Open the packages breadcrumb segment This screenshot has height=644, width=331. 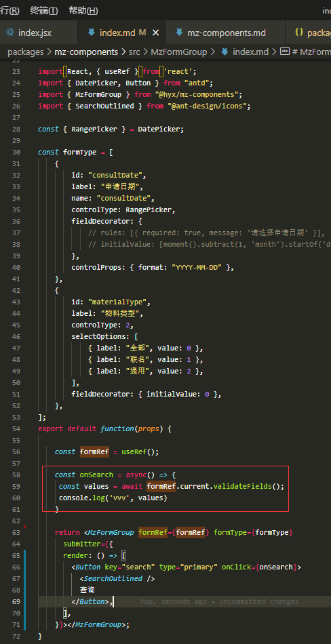click(26, 52)
